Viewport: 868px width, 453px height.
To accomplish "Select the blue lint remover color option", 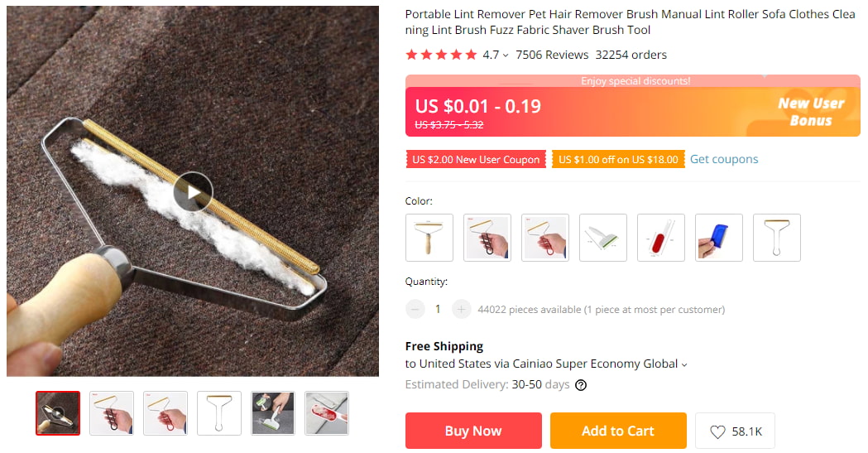I will pos(719,238).
